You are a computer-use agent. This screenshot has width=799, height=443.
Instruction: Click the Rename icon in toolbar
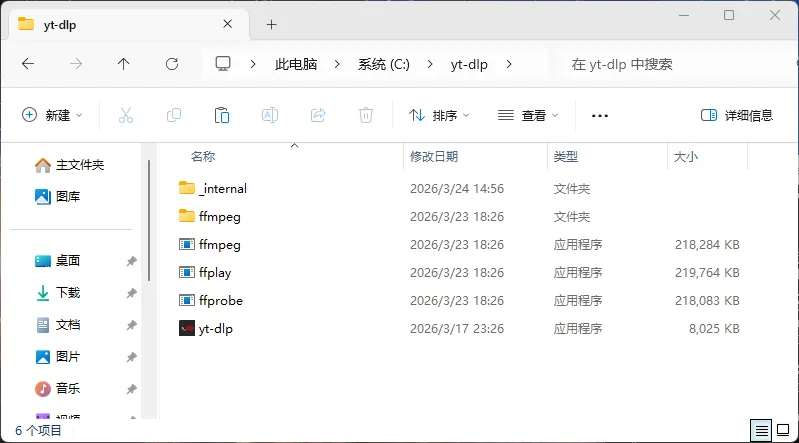[270, 115]
